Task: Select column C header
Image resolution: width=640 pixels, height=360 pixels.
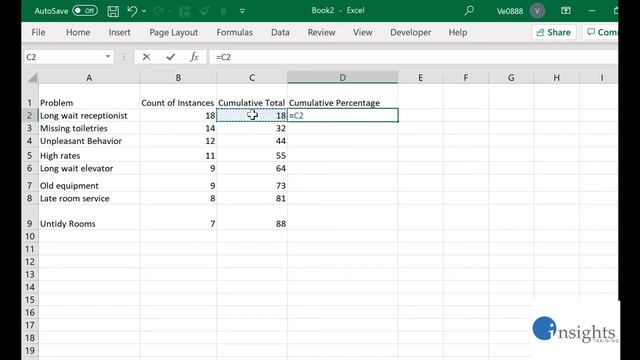Action: point(252,78)
